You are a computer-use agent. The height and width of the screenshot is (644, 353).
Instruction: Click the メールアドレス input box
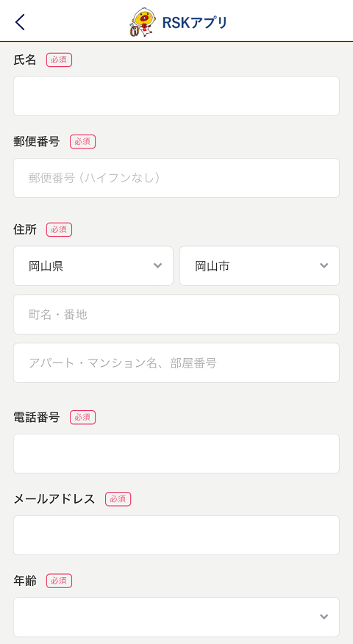[x=176, y=535]
